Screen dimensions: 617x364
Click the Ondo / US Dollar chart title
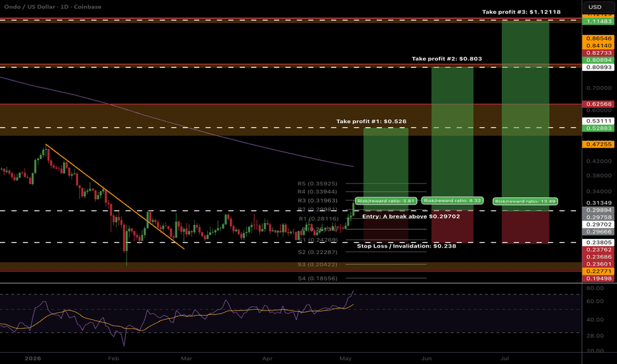tap(53, 7)
